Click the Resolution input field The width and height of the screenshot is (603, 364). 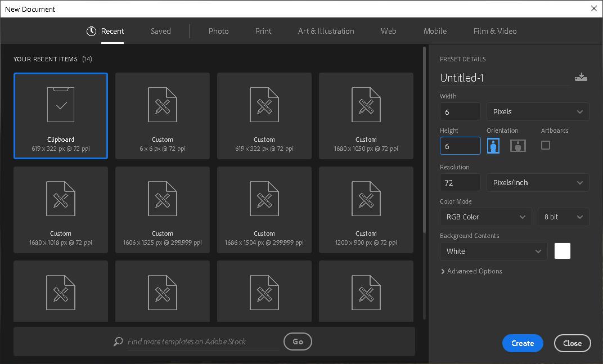point(460,182)
